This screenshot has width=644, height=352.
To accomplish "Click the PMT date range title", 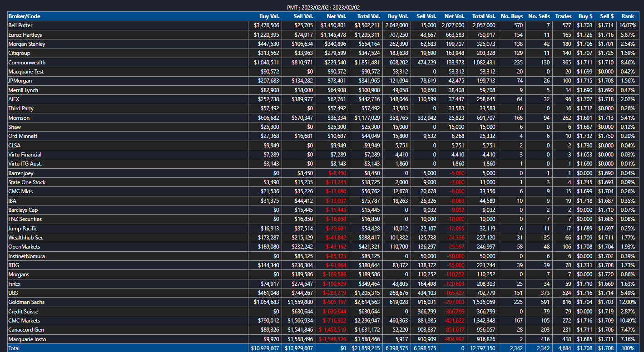I will click(x=324, y=7).
